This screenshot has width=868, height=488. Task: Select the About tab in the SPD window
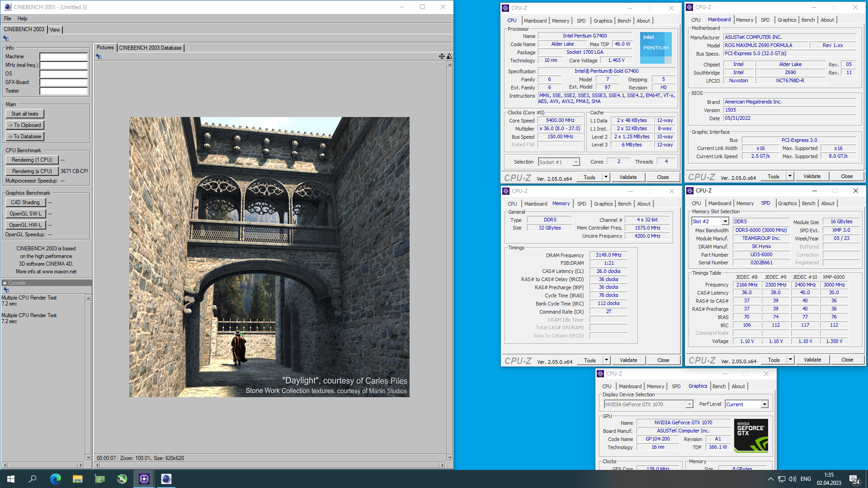pyautogui.click(x=828, y=203)
